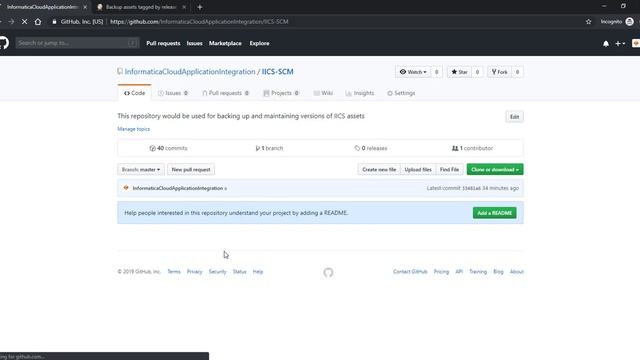
Task: Click the latest commit author avatar
Action: pyautogui.click(x=126, y=188)
